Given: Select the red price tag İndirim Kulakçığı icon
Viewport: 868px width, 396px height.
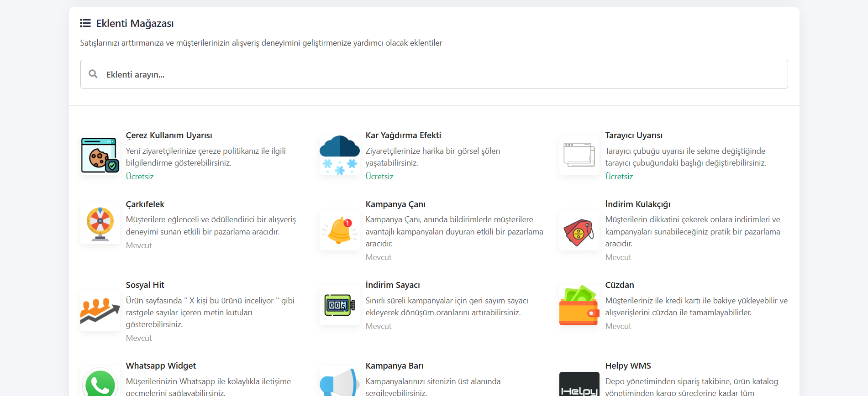Looking at the screenshot, I should pyautogui.click(x=579, y=230).
